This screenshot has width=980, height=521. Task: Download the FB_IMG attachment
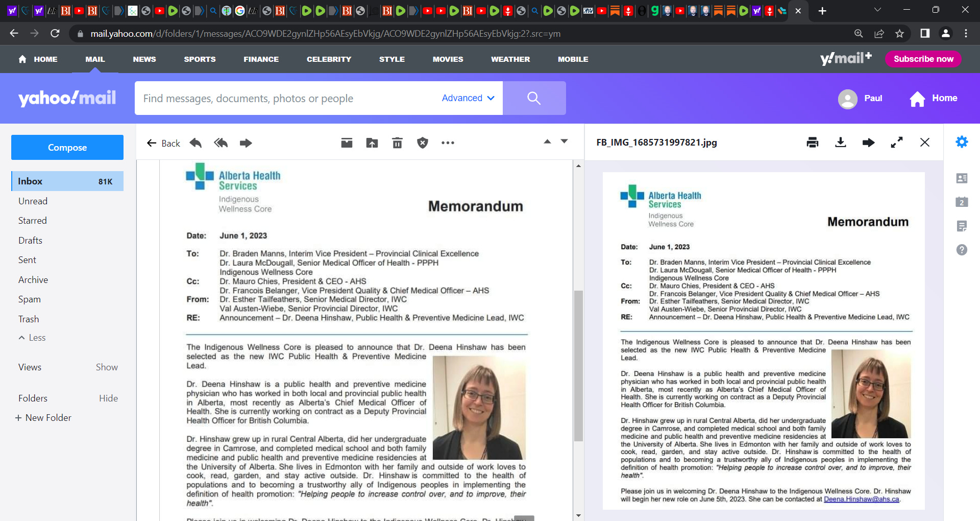(841, 143)
